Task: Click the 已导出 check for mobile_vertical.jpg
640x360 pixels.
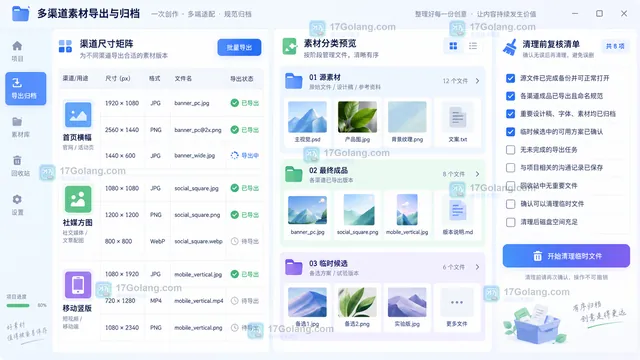Action: point(234,274)
